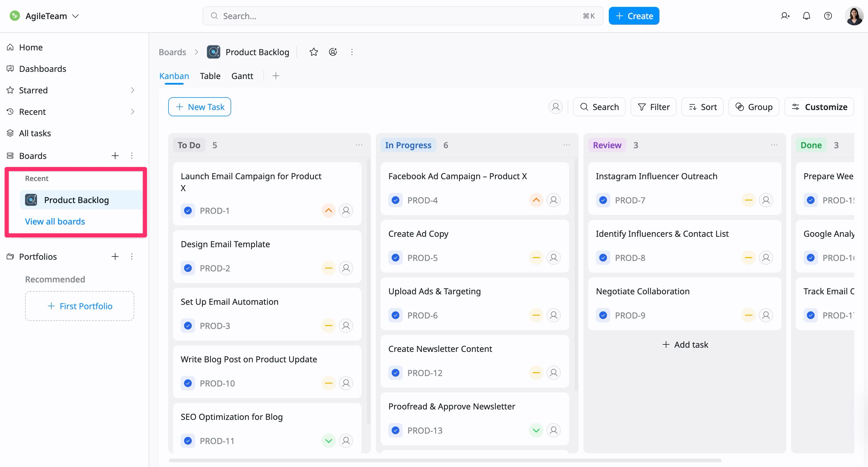Click the priority icon on PROD-1
Image resolution: width=868 pixels, height=467 pixels.
click(x=328, y=211)
